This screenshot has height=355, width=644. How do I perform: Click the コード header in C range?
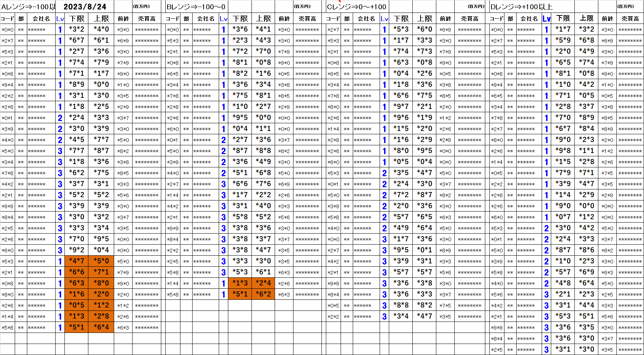pos(333,18)
